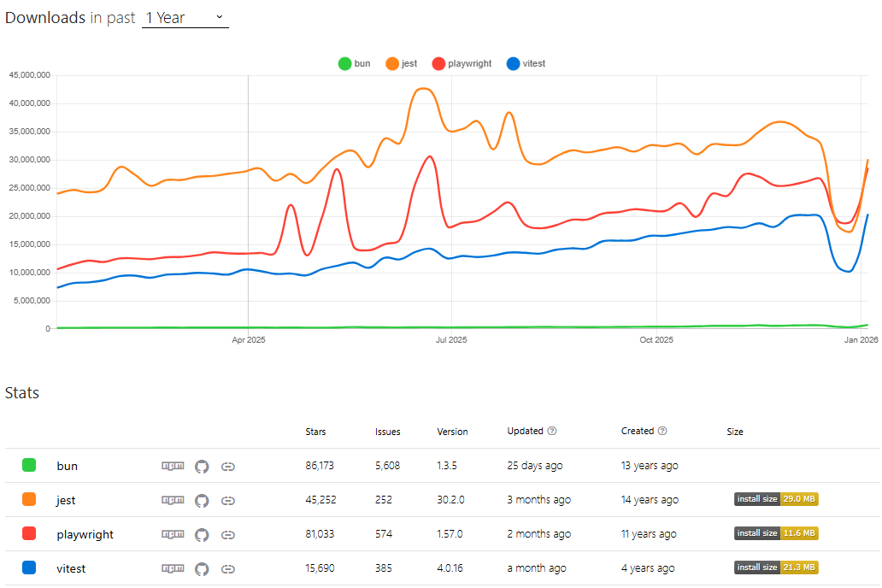Toggle the jest series in chart legend

coord(401,63)
